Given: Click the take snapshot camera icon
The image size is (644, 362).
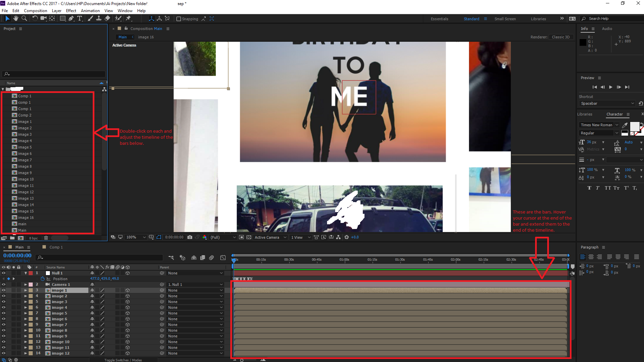Looking at the screenshot, I should pyautogui.click(x=190, y=237).
